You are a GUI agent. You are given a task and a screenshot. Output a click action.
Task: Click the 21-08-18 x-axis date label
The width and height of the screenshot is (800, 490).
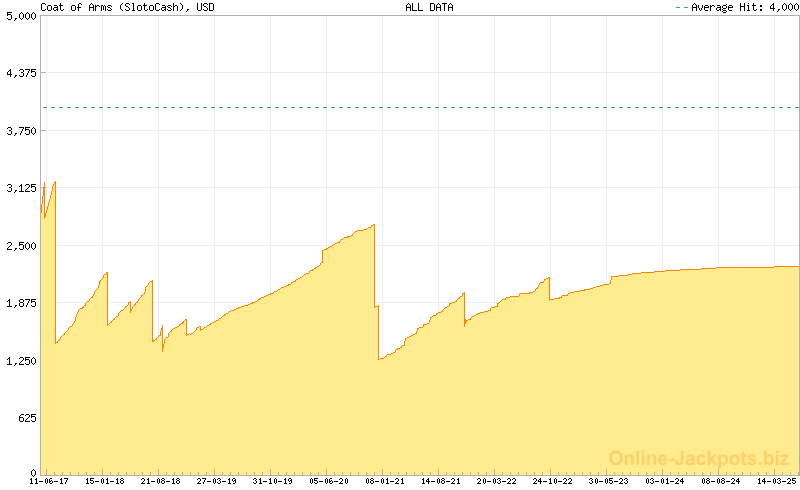pos(160,481)
